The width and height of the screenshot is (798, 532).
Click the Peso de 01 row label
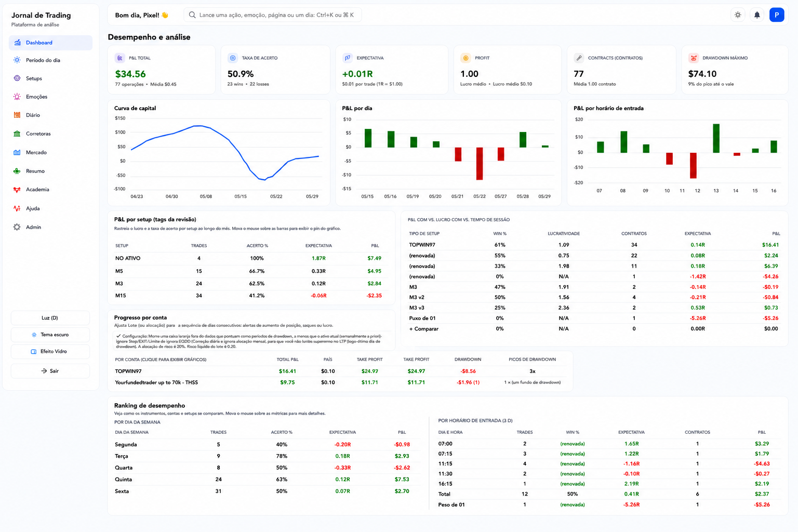(451, 505)
